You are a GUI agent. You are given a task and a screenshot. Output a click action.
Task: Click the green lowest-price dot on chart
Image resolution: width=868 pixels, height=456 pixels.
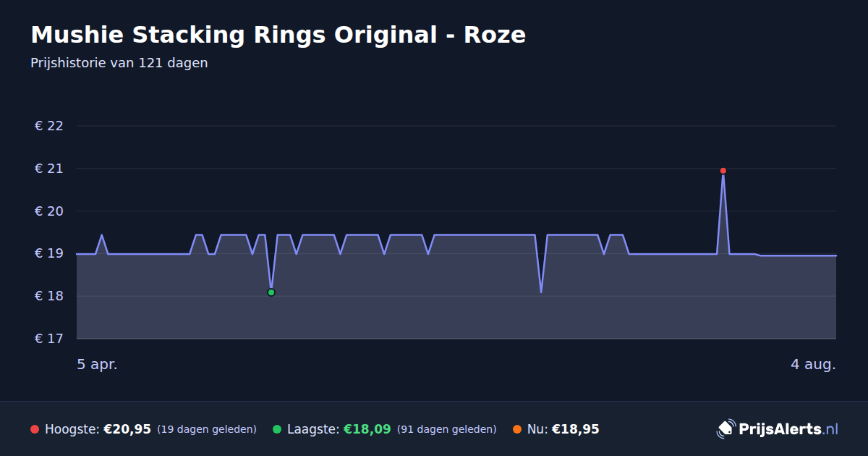point(271,292)
